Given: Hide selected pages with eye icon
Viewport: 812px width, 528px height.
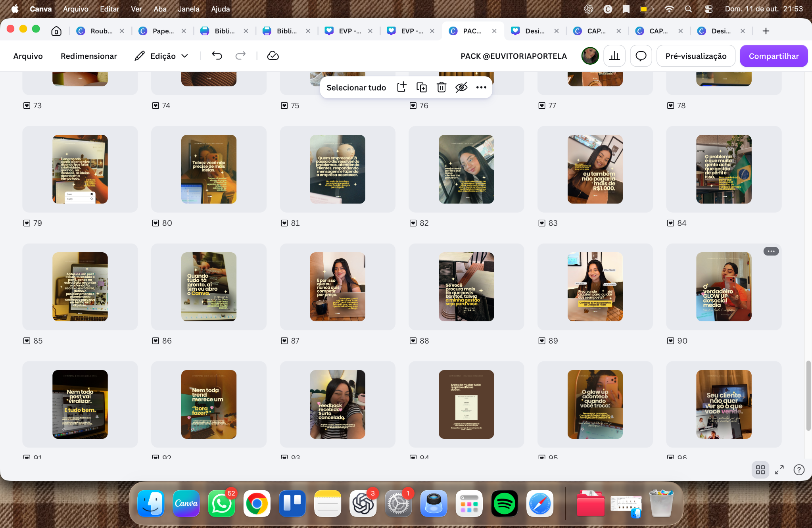Looking at the screenshot, I should pos(461,87).
